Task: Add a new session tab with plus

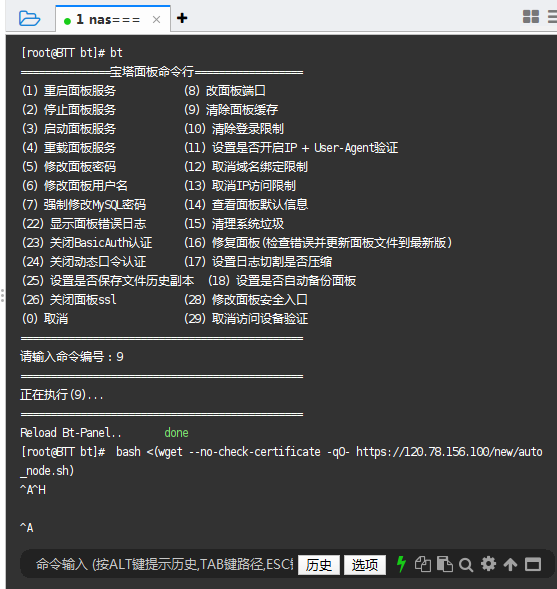Action: [x=182, y=18]
